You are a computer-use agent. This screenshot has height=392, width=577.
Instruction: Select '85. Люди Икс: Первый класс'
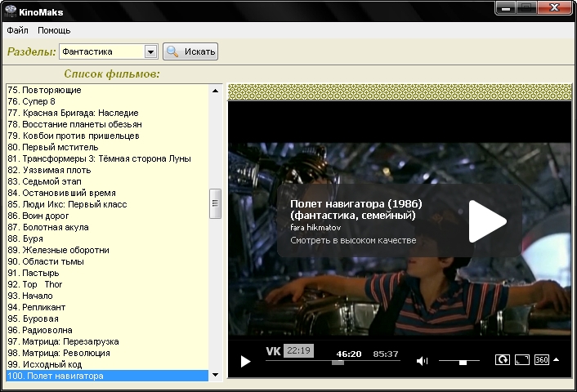tap(107, 204)
